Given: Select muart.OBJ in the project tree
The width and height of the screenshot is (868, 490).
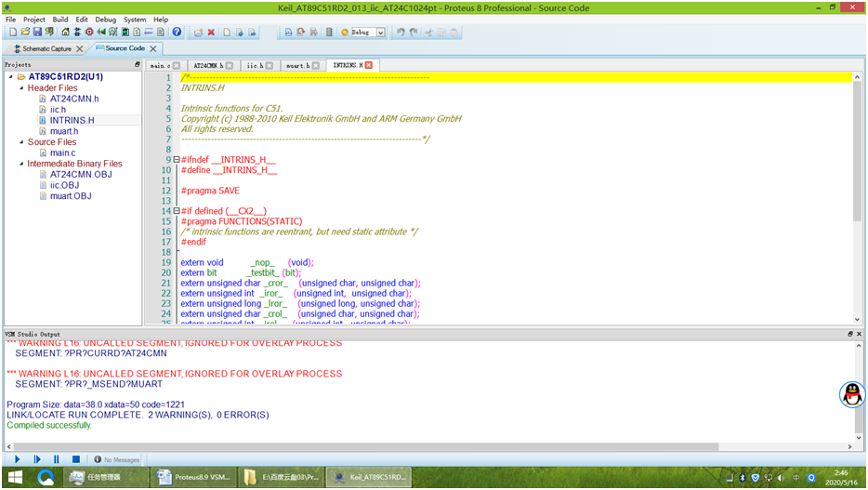Looking at the screenshot, I should [71, 196].
